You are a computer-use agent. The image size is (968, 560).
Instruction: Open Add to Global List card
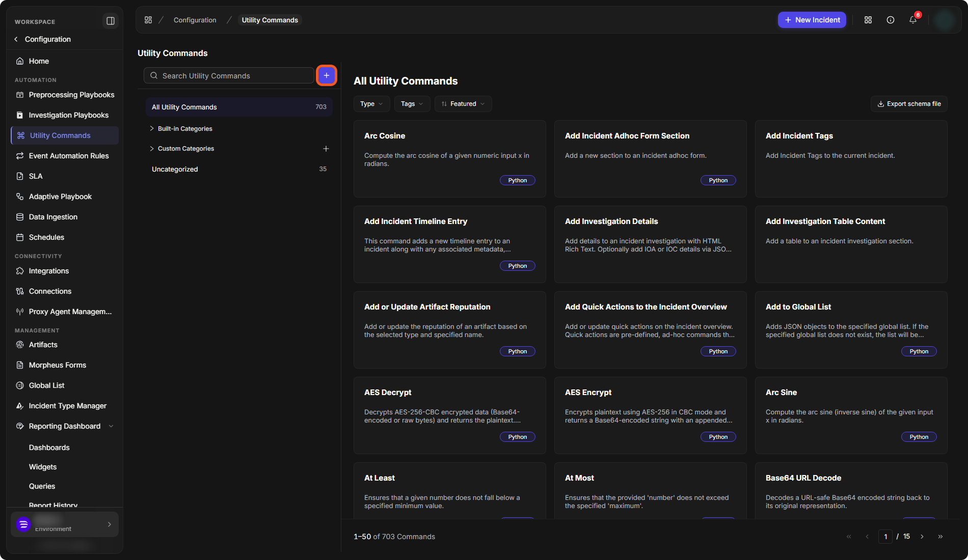pos(851,330)
